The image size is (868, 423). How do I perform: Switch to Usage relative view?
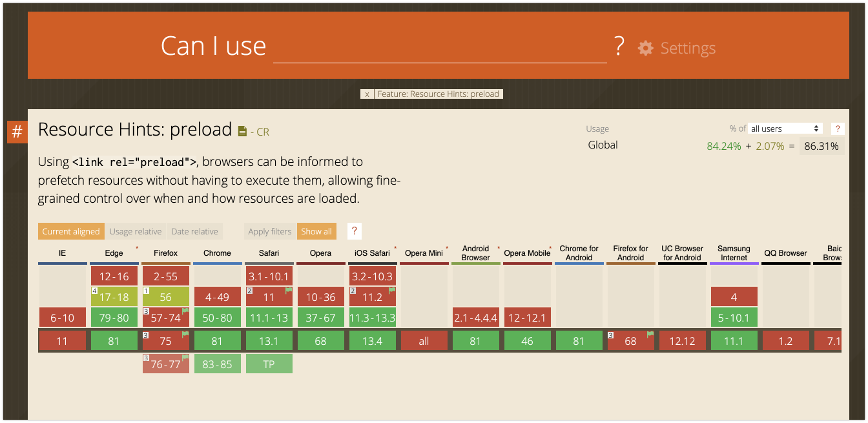tap(136, 231)
